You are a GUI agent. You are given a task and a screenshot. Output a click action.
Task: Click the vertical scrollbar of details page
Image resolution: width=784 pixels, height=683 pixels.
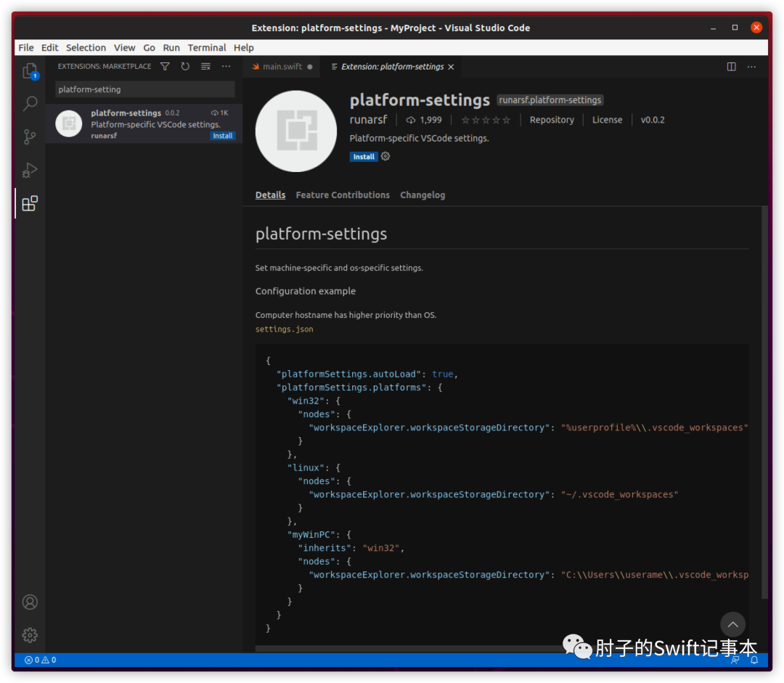point(764,402)
